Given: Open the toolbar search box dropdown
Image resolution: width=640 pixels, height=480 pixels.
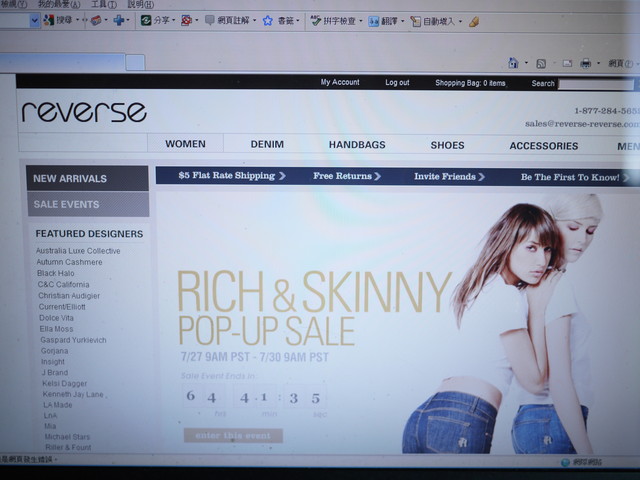Looking at the screenshot, I should click(35, 20).
